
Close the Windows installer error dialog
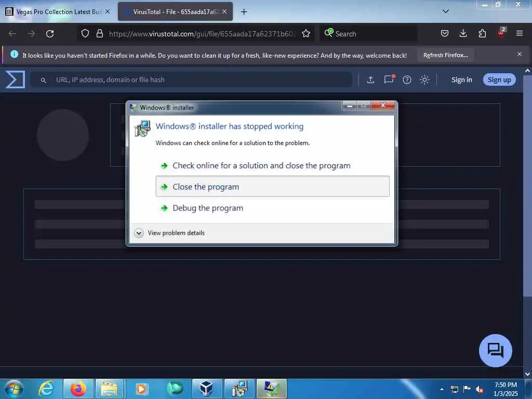[x=383, y=105]
